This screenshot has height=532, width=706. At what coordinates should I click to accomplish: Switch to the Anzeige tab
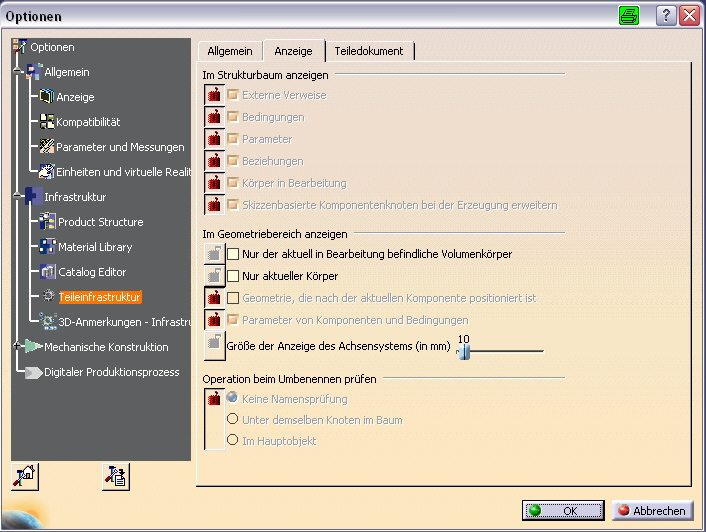coord(294,51)
